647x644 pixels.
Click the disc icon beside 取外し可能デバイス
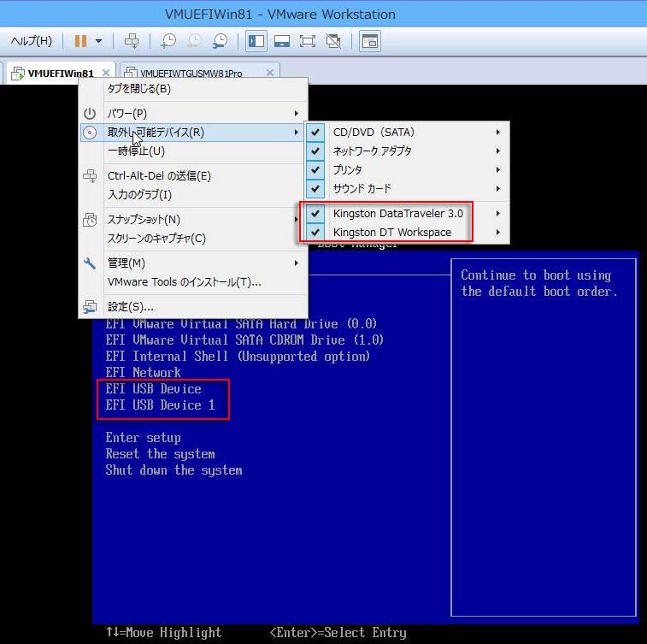(90, 132)
